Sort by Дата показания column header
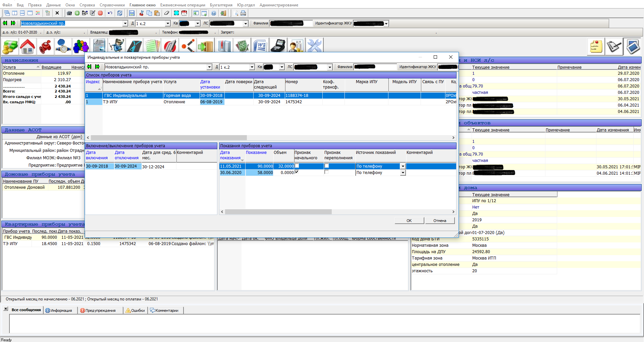Screen dimensions: 644x342 (232, 155)
